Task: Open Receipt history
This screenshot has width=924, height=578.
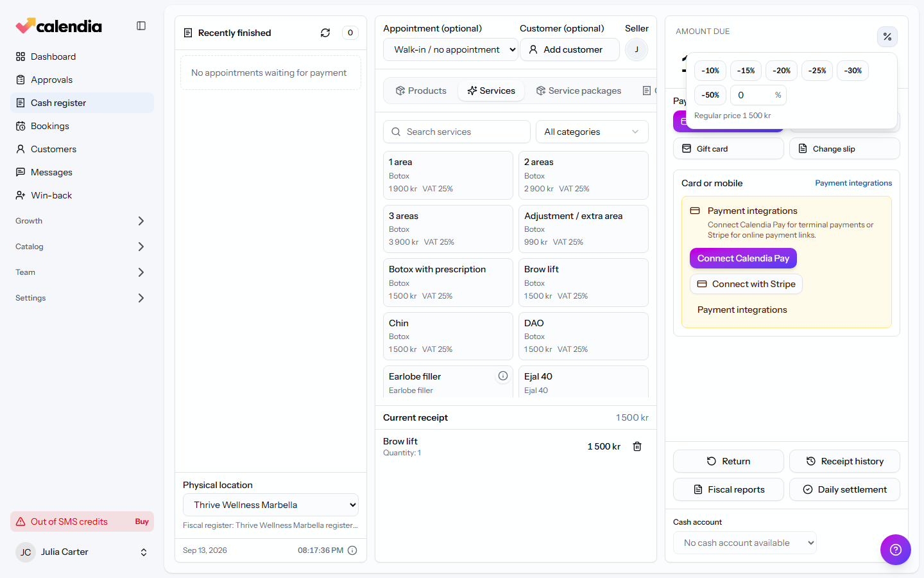Action: (844, 461)
